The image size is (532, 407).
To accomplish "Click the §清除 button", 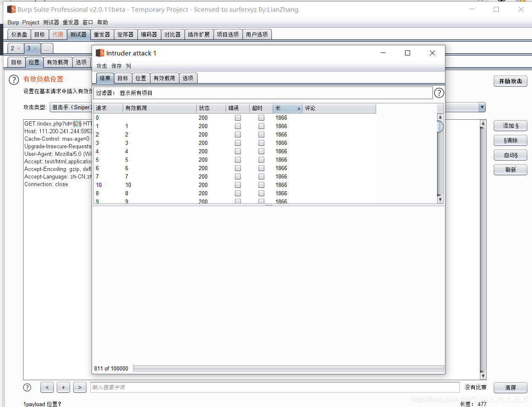I will click(510, 140).
